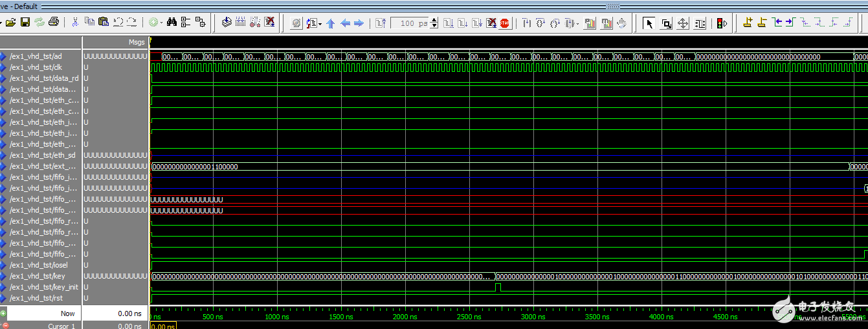Click the Save icon in the toolbar

25,23
